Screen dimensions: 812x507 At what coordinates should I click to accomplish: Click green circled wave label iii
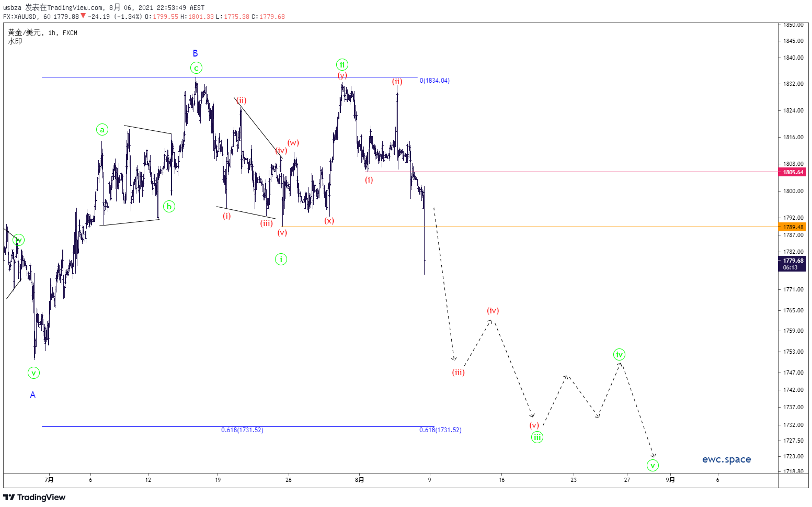pyautogui.click(x=537, y=437)
